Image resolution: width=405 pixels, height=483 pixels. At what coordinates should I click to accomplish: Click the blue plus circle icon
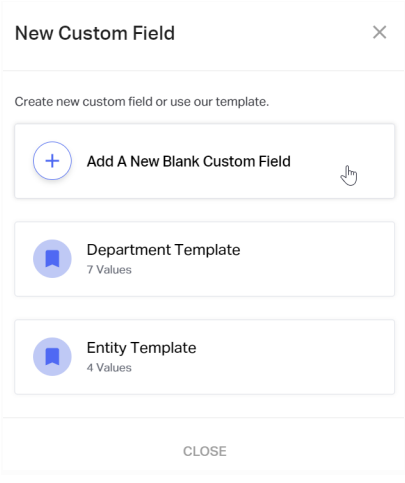pyautogui.click(x=52, y=161)
